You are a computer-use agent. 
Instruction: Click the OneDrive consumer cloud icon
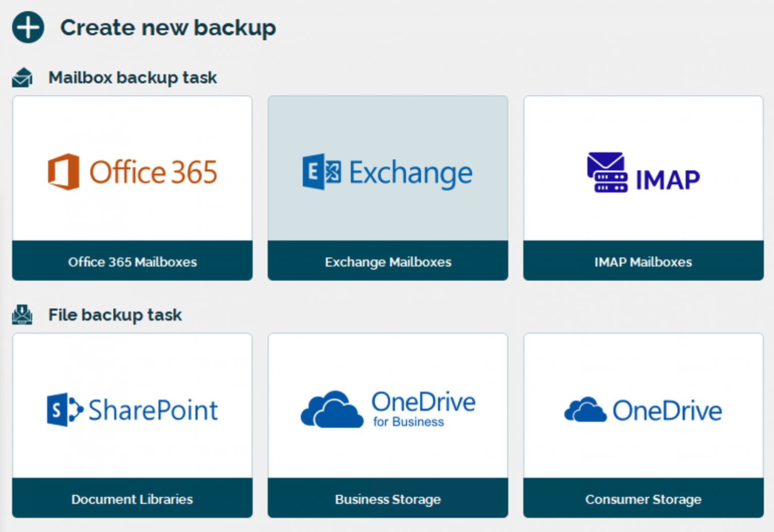[585, 409]
